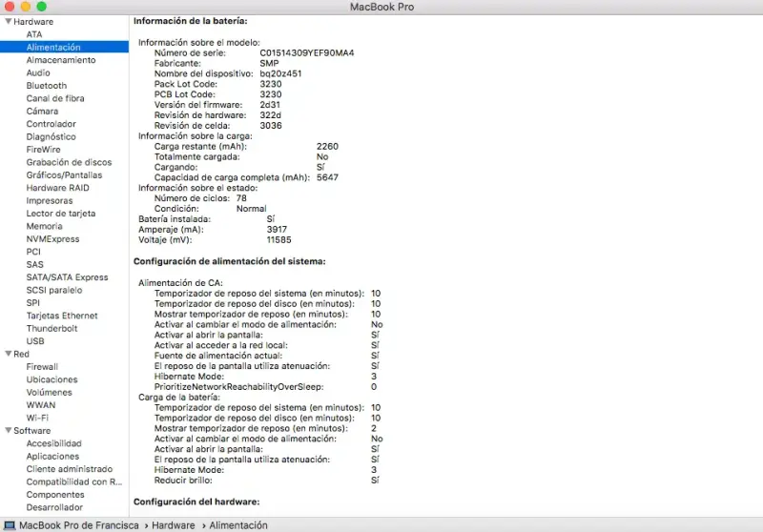Select WWAN in the sidebar

coord(41,405)
